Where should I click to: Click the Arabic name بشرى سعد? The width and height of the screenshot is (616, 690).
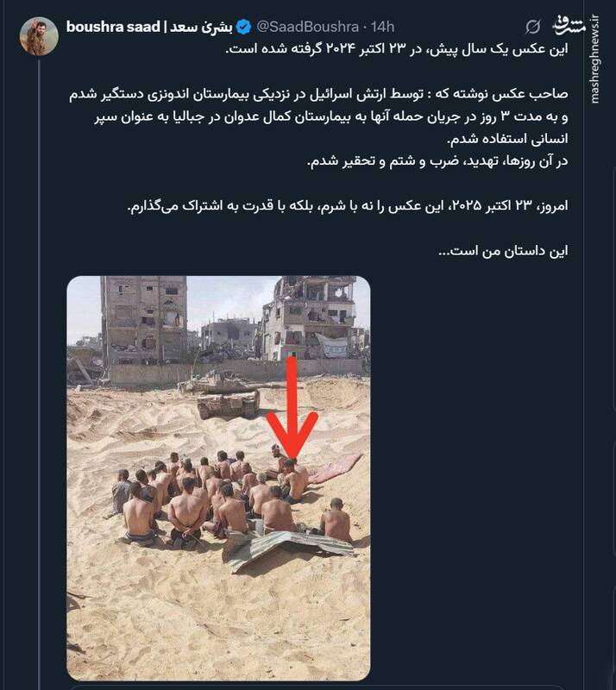[201, 28]
